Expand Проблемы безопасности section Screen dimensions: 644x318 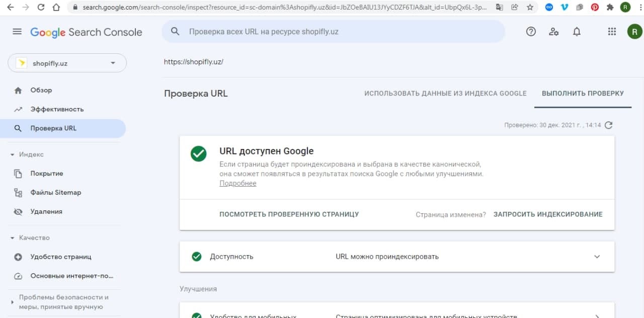point(13,302)
